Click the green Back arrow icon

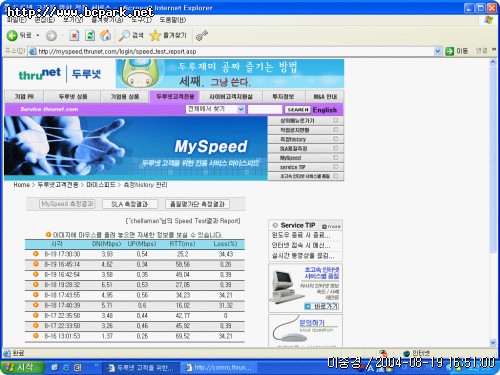tap(12, 35)
